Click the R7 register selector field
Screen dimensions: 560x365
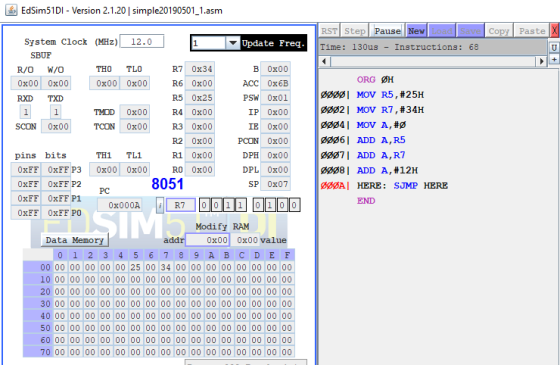coord(180,205)
